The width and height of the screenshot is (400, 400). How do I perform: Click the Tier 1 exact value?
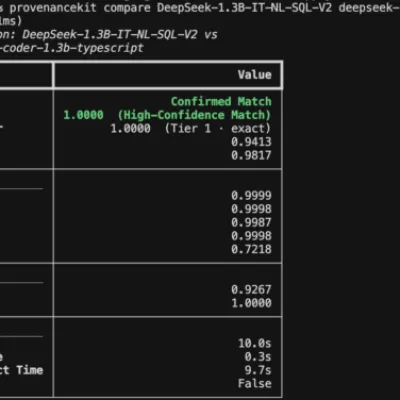pyautogui.click(x=190, y=128)
